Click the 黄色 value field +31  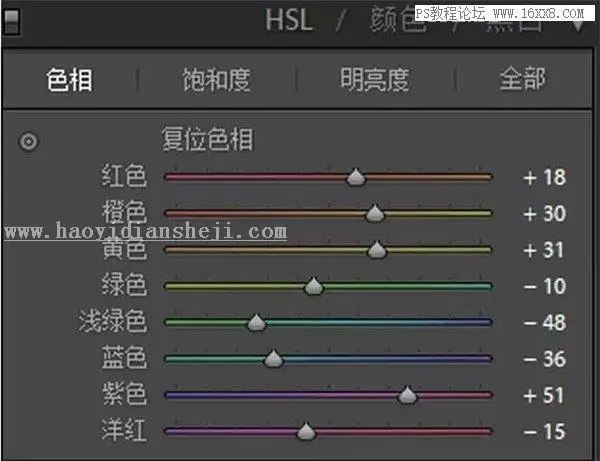(x=543, y=250)
